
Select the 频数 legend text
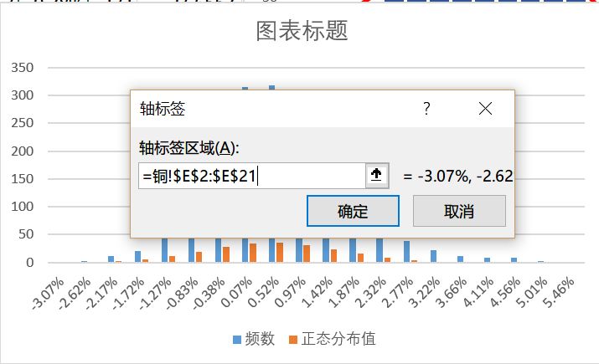click(261, 339)
